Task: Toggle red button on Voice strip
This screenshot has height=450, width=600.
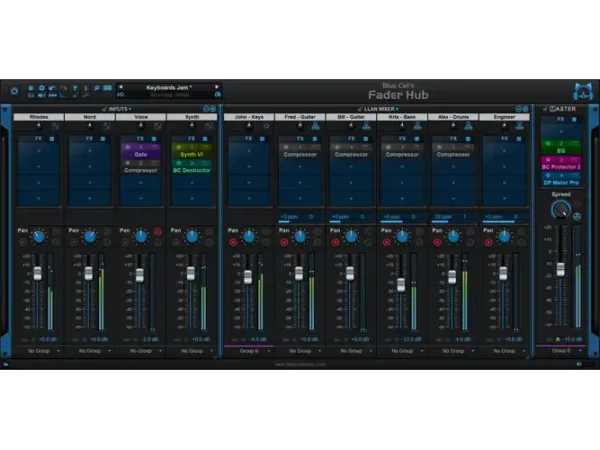Action: (158, 232)
